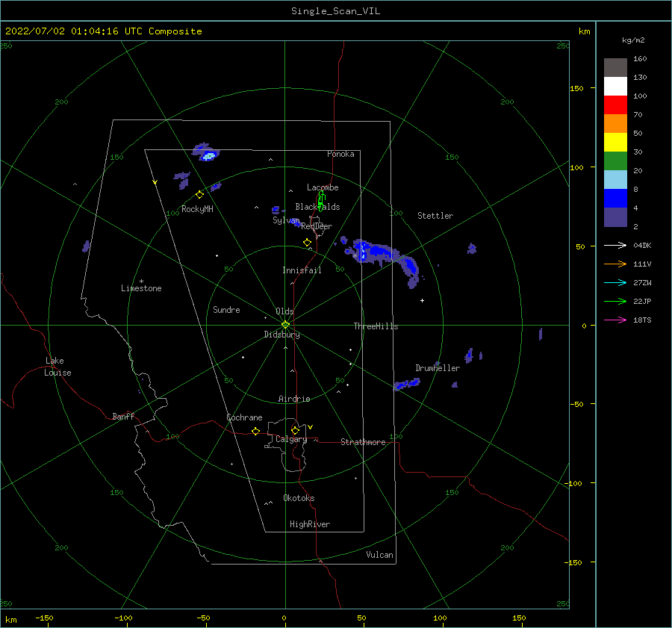The image size is (672, 628).
Task: Click the magenta 18TS arrow in legend
Action: [x=615, y=320]
